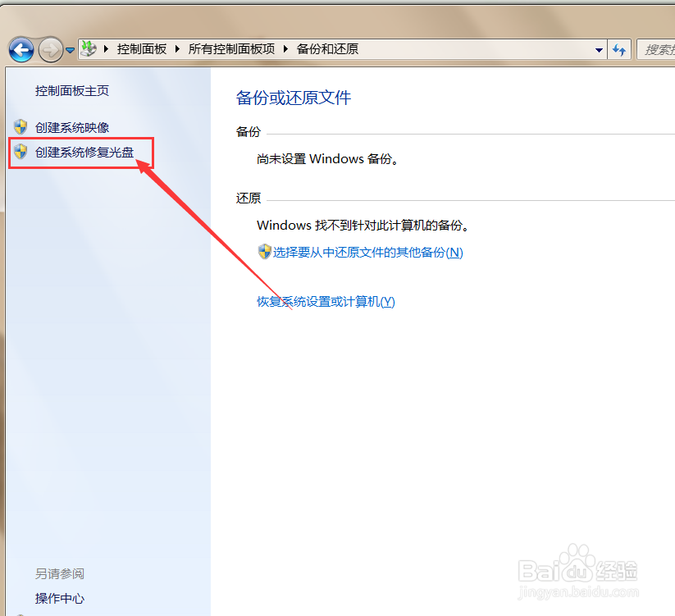Click the control panel icon in address bar
The image size is (675, 616).
(x=89, y=48)
